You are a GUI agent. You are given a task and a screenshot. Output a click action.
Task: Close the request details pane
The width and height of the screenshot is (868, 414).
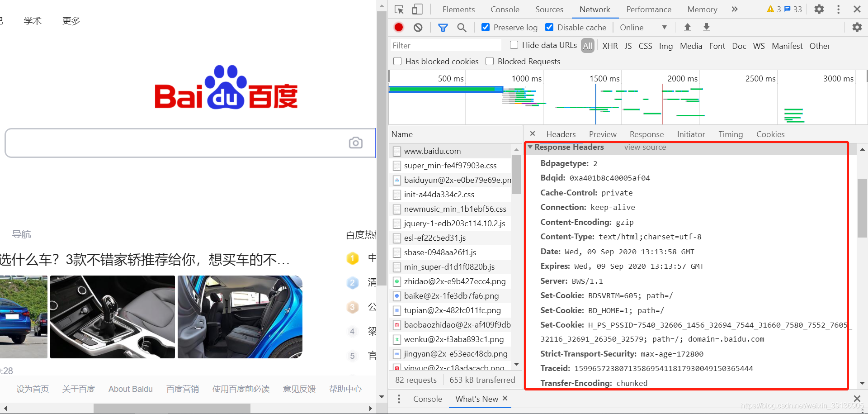tap(533, 134)
